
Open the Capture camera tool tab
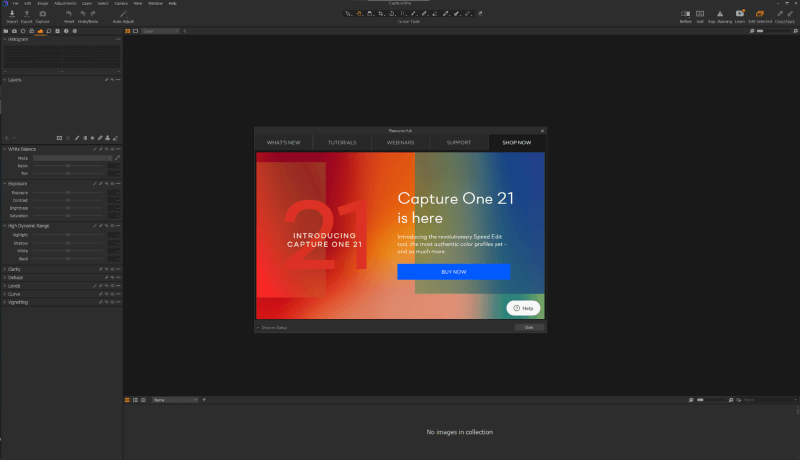(x=14, y=31)
